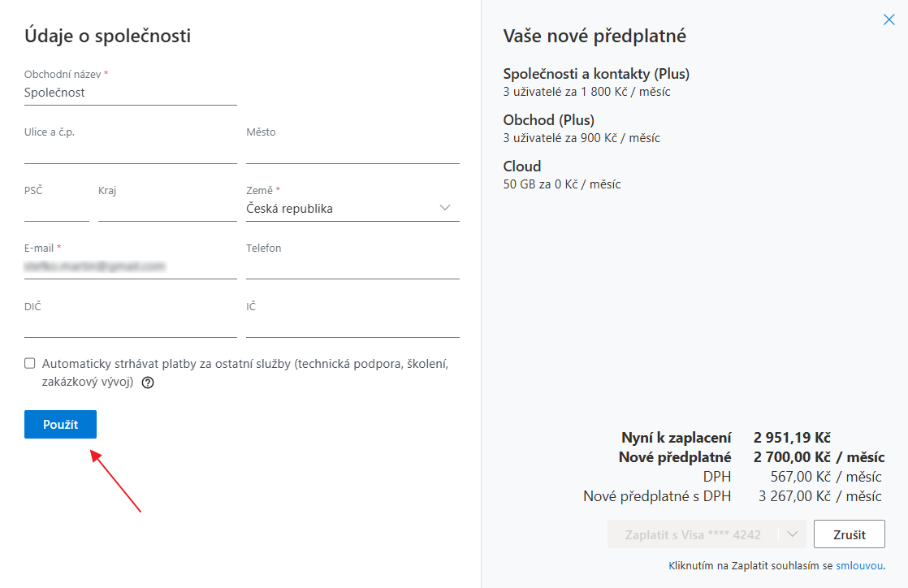This screenshot has width=908, height=588.
Task: Close the subscription dialog with X icon
Action: pyautogui.click(x=889, y=19)
